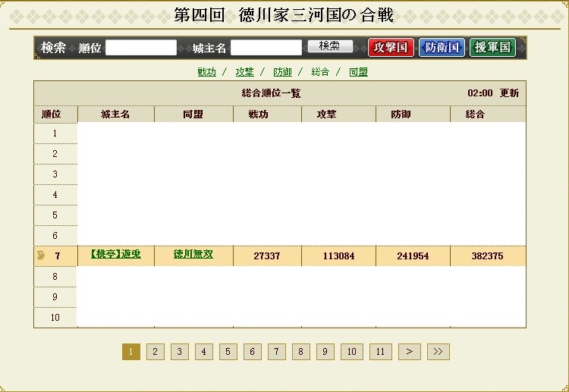Go to page 10 in pagination
Image resolution: width=569 pixels, height=392 pixels.
coord(351,352)
